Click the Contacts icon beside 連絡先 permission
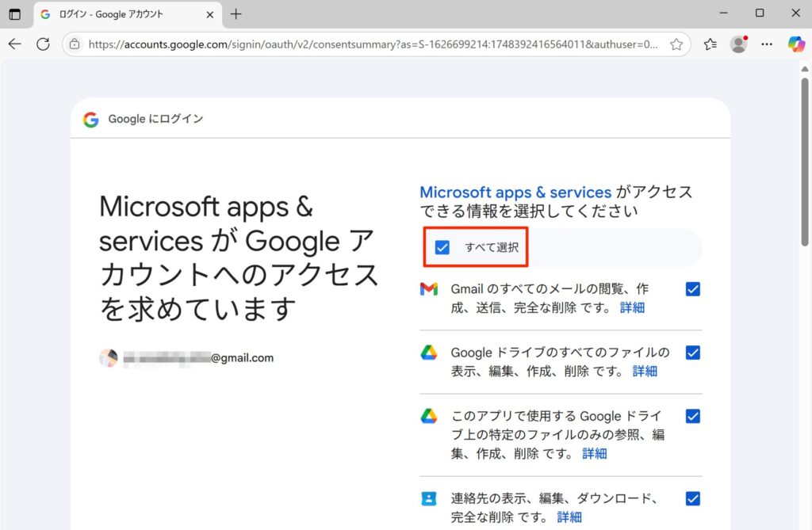The image size is (812, 530). (x=429, y=498)
